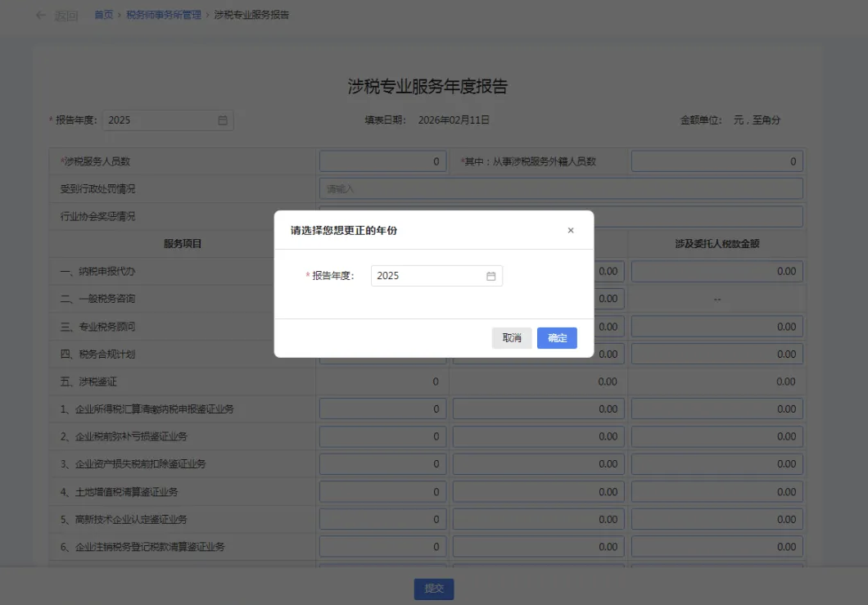Click the 涉及委托人税款金额 field for 纳税申报代办
This screenshot has height=605, width=868.
(717, 271)
